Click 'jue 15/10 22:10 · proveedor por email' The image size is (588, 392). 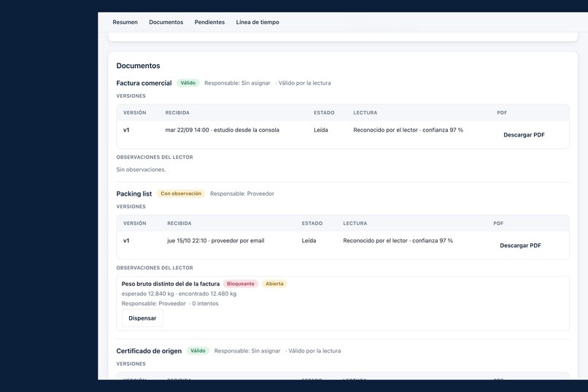216,240
